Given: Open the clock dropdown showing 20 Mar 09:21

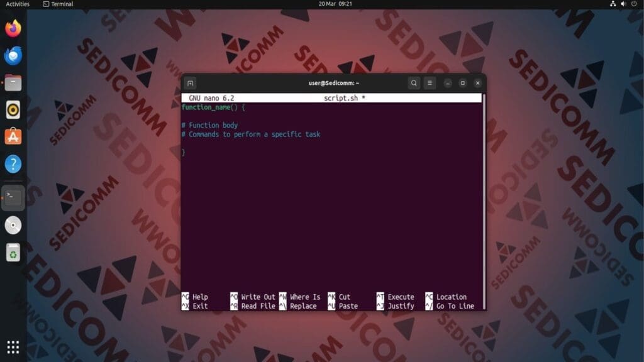Looking at the screenshot, I should (x=333, y=4).
